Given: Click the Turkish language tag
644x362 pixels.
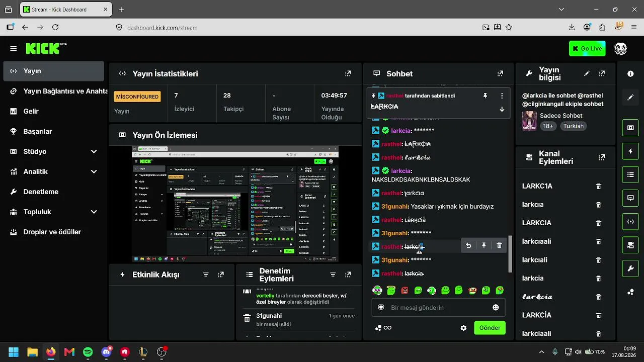Looking at the screenshot, I should coord(573,126).
